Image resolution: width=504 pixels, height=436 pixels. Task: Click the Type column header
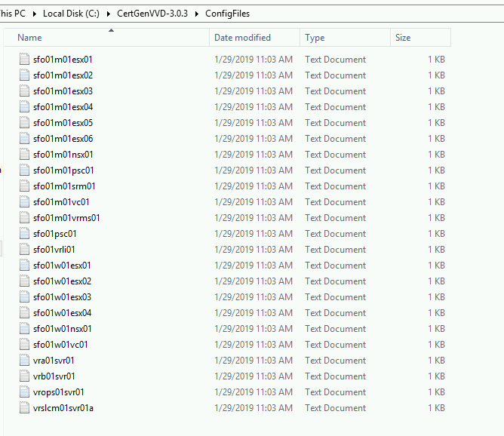tap(315, 38)
